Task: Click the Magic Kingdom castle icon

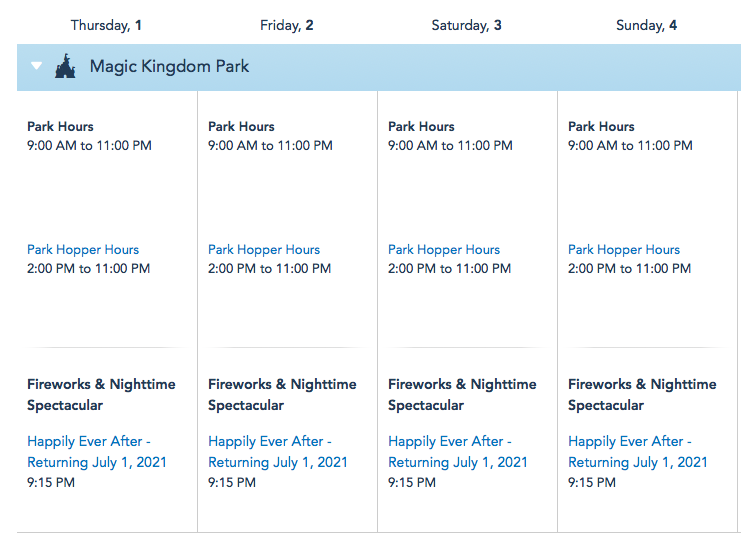Action: 66,67
